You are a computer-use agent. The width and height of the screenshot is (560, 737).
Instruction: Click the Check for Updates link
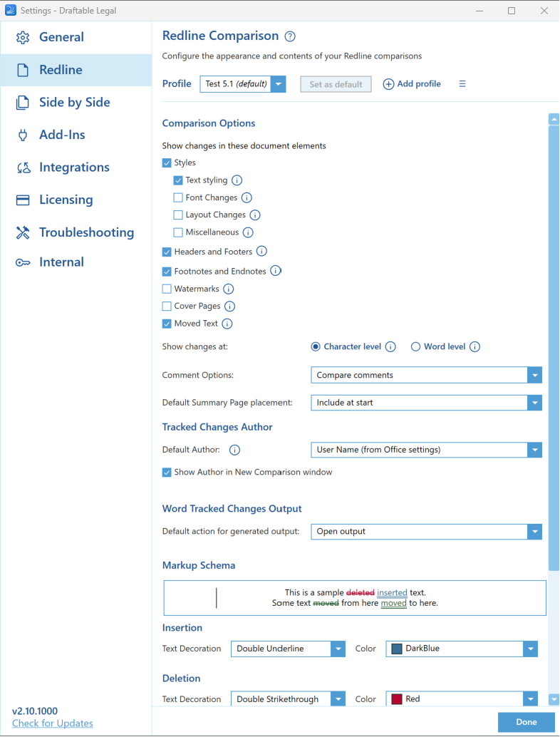tap(53, 723)
